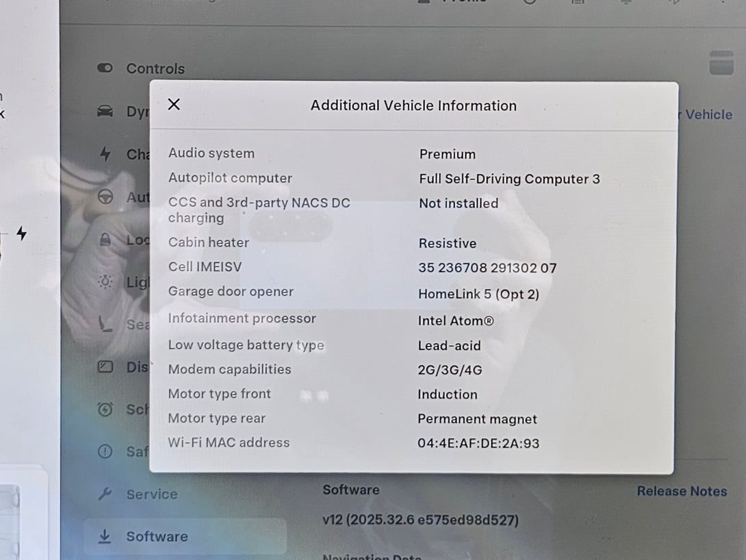The width and height of the screenshot is (746, 560).
Task: Tap the Service wrench icon
Action: pos(105,494)
